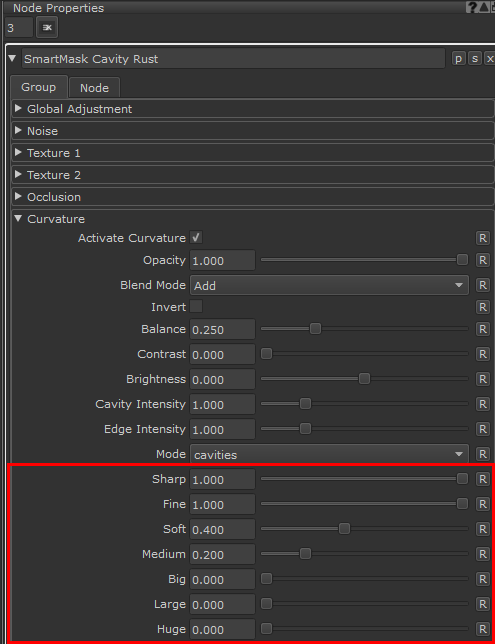Open the Blend Mode dropdown showing Add

pyautogui.click(x=329, y=285)
